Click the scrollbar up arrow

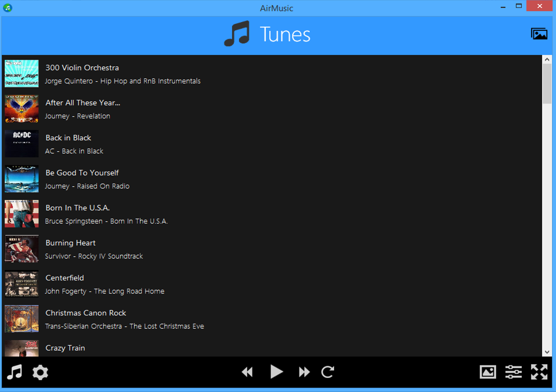(547, 59)
